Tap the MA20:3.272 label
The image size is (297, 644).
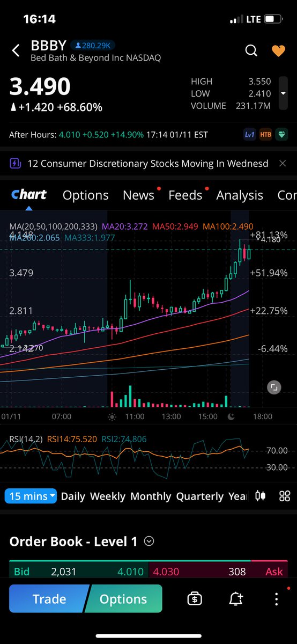pos(125,227)
